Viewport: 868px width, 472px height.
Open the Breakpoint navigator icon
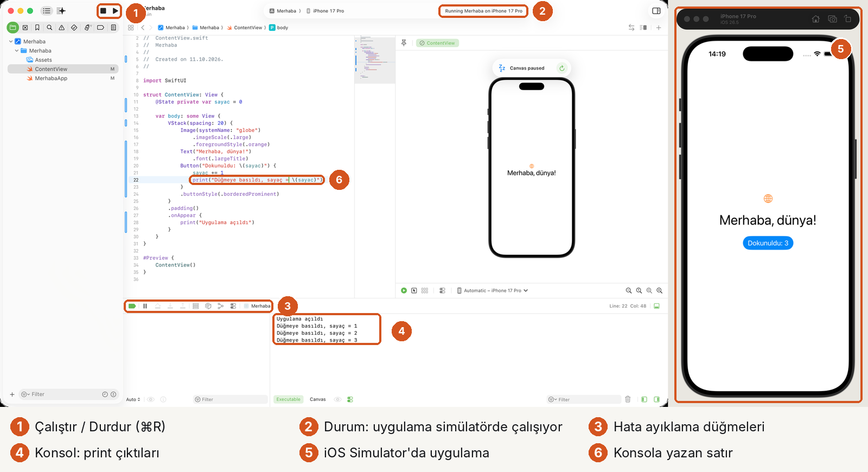click(x=100, y=27)
